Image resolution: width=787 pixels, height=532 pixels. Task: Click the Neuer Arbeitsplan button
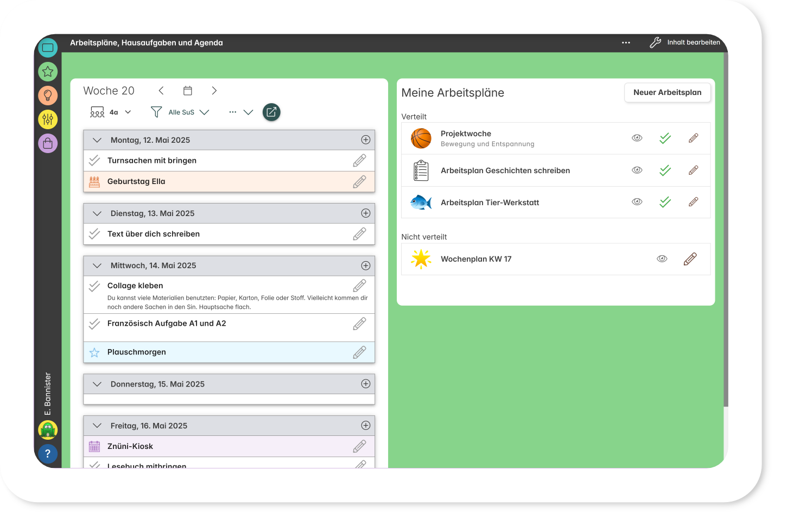click(x=667, y=93)
